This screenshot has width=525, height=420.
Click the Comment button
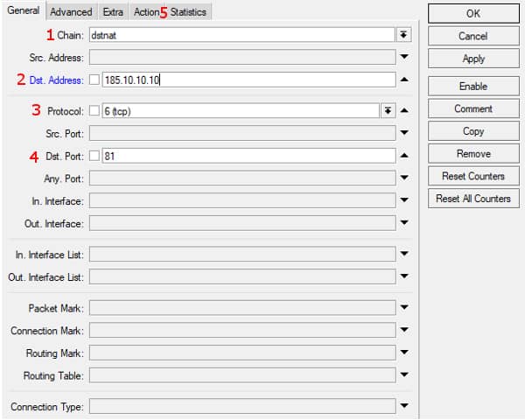point(473,108)
